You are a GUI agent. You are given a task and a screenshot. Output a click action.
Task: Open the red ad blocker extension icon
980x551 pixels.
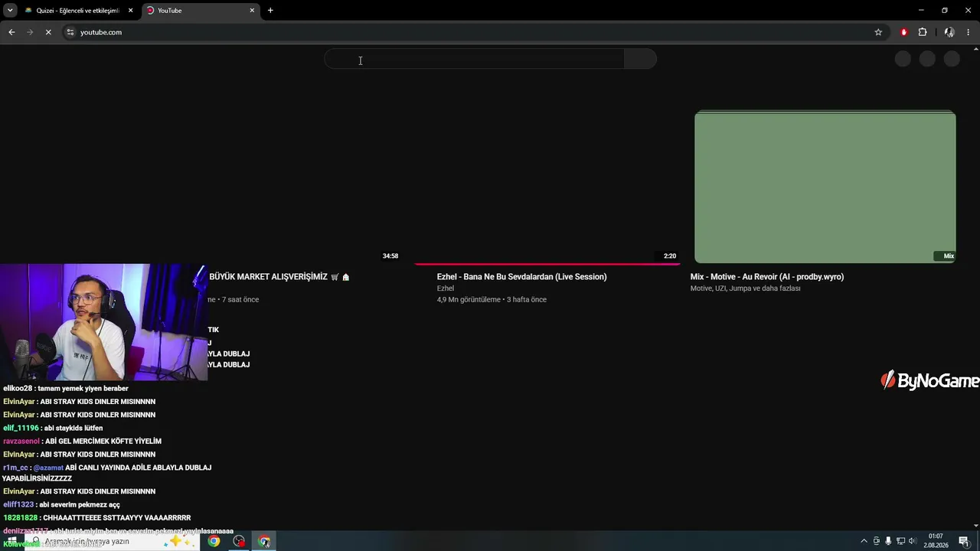(904, 32)
